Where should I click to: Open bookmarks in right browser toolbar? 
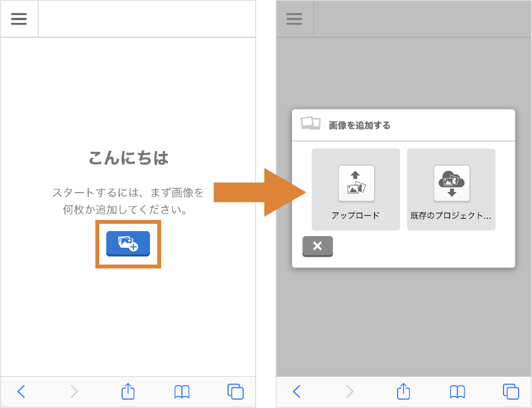point(457,392)
